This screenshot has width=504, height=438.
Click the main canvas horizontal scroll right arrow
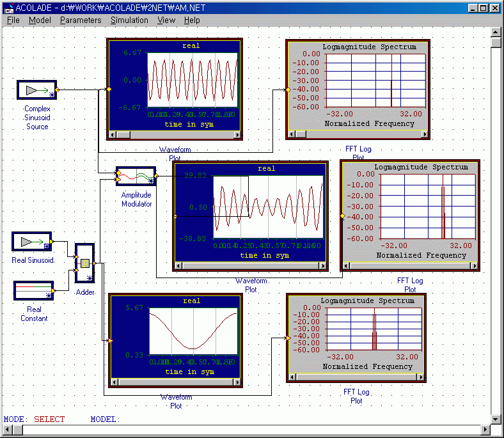click(x=485, y=429)
